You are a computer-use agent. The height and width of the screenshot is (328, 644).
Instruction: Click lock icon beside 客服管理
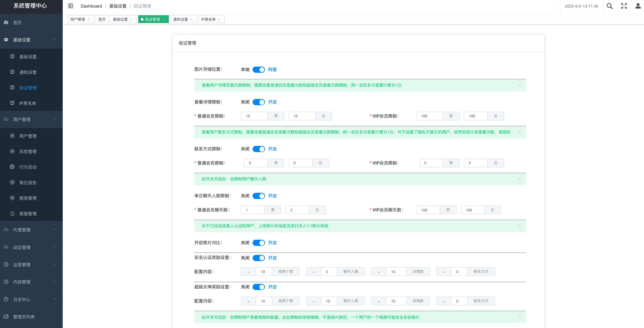click(x=12, y=213)
